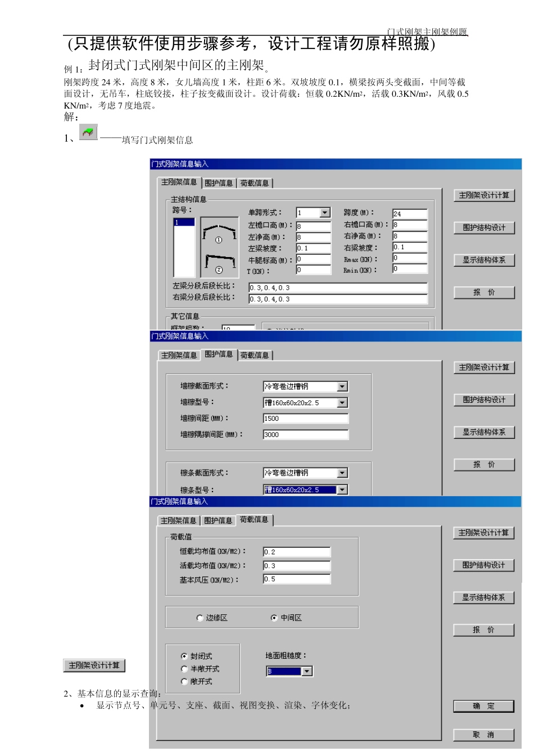Click the 墙檩间距(MM) field showing 1500

[x=306, y=418]
